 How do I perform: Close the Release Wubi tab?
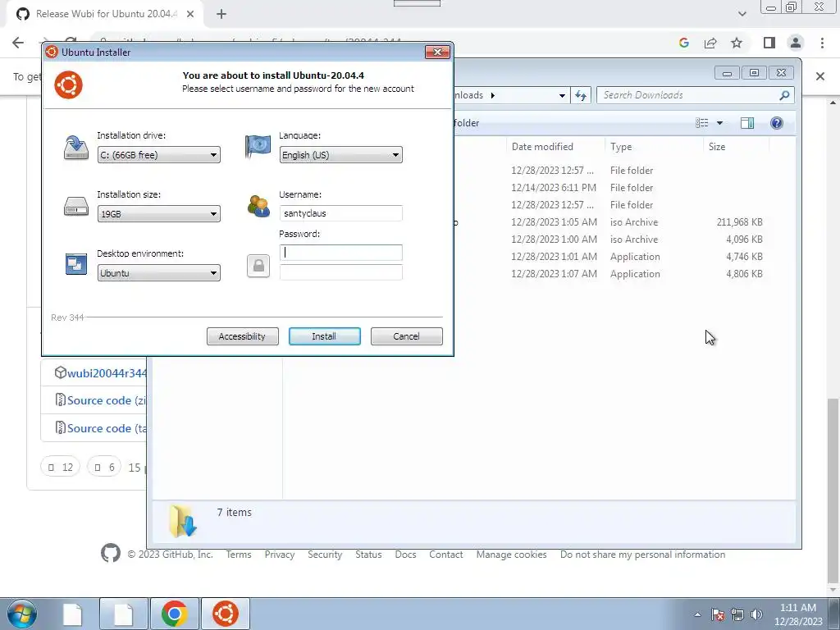(190, 14)
